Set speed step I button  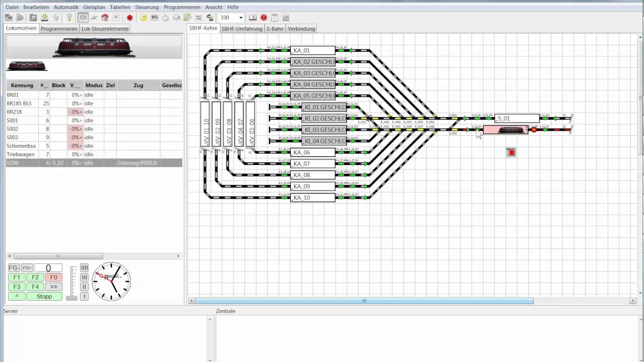click(x=85, y=296)
